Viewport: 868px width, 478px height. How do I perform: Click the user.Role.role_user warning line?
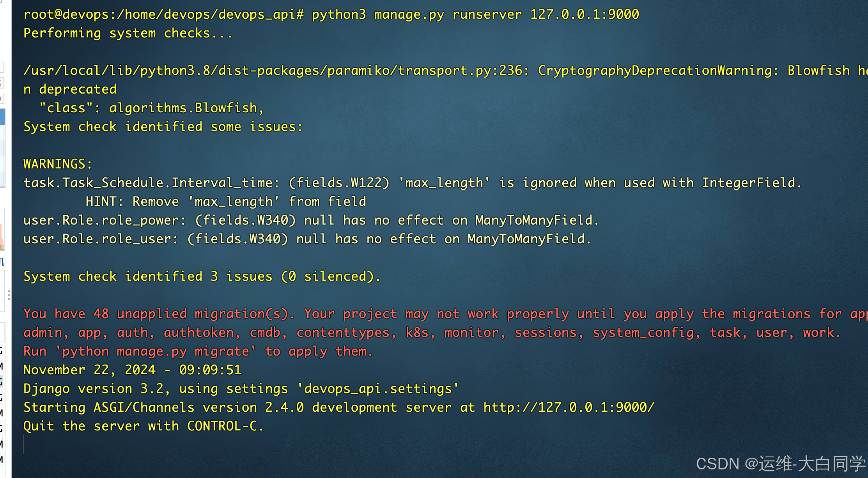(x=307, y=239)
